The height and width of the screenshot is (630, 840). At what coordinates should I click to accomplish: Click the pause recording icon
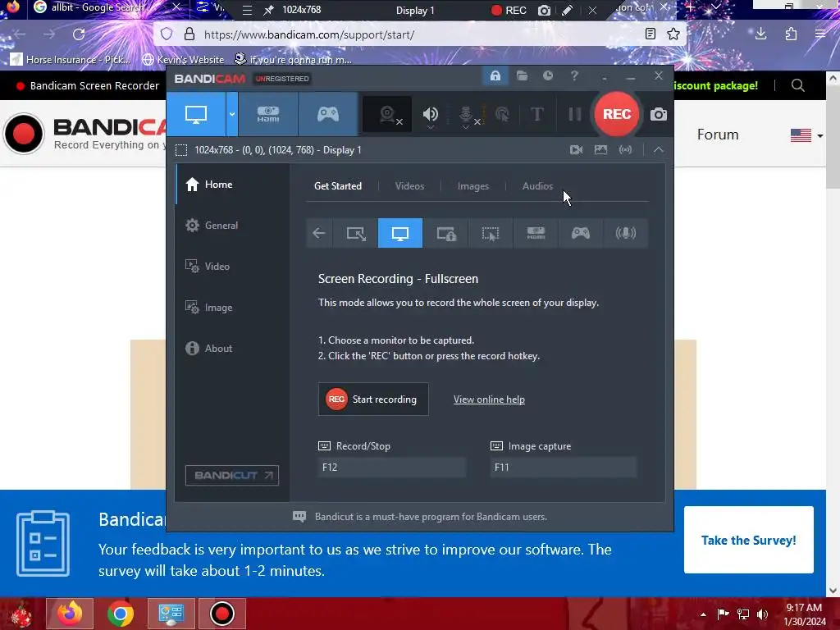coord(574,114)
